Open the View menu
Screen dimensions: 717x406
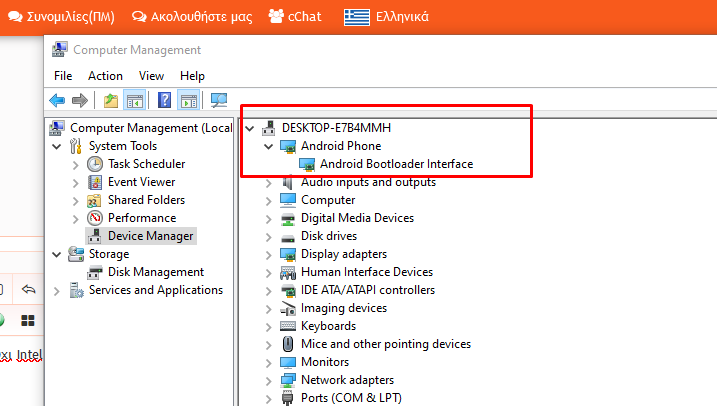point(151,76)
